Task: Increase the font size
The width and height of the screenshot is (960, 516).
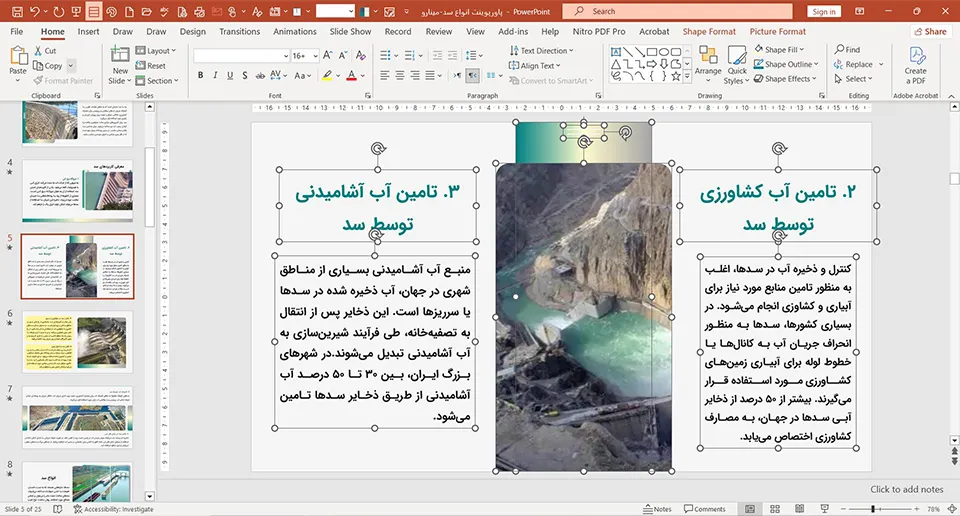Action: (328, 56)
